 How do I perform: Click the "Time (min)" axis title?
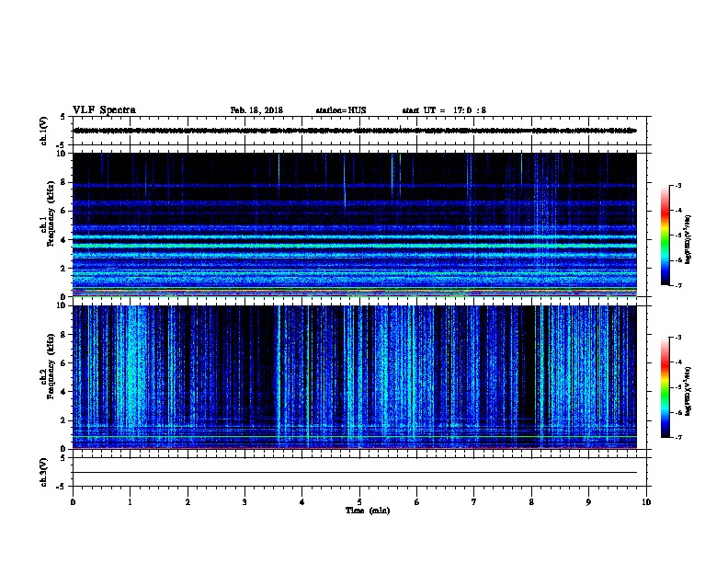click(x=368, y=511)
